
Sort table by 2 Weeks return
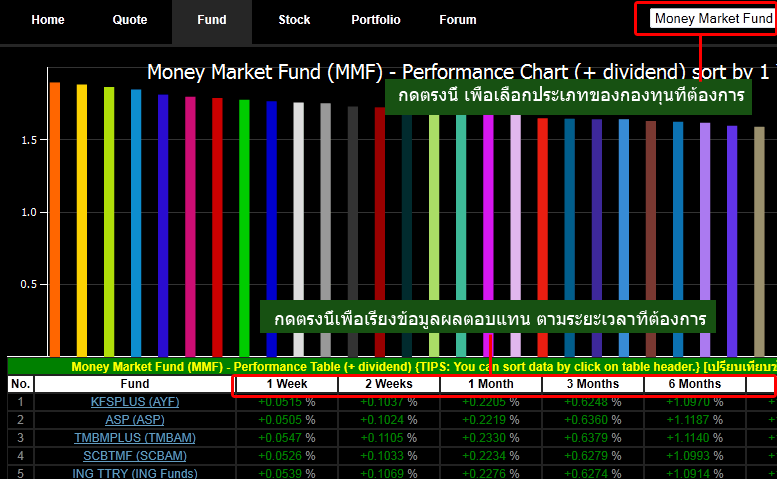388,384
